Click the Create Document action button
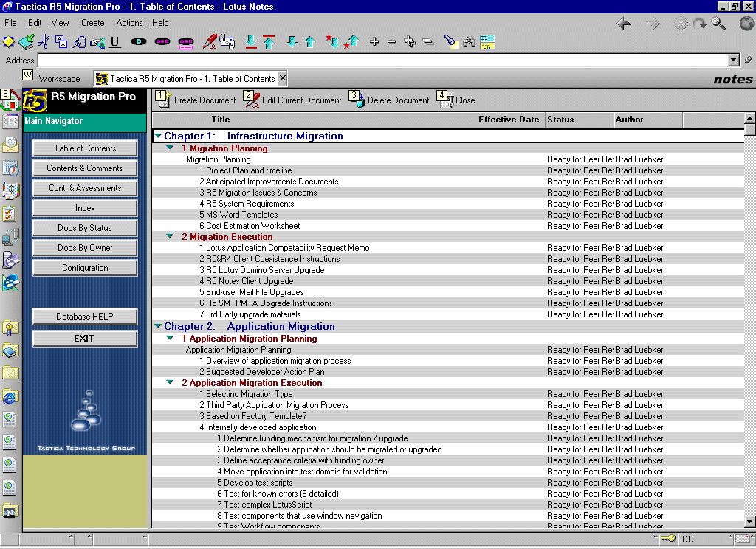The image size is (756, 549). [196, 100]
